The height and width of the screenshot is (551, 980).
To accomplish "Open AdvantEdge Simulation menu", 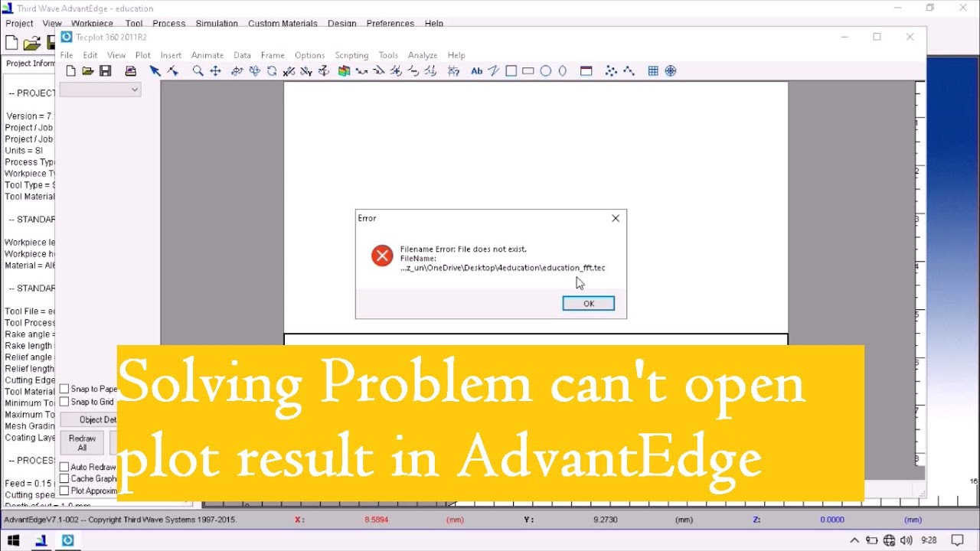I will [x=217, y=24].
